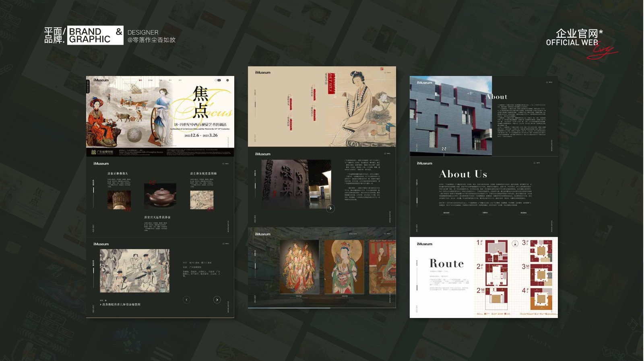Click the compass icon on the Route floor map
The height and width of the screenshot is (361, 644).
(x=514, y=244)
